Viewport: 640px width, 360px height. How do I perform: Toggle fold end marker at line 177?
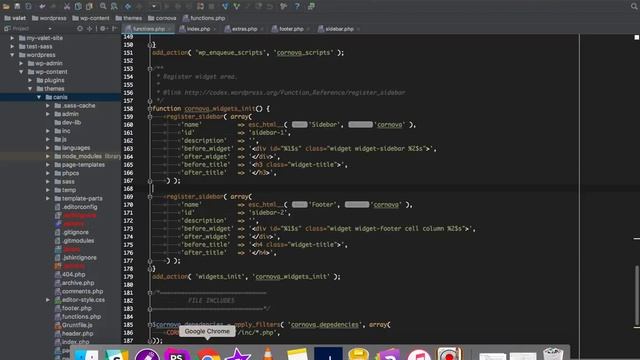pyautogui.click(x=150, y=261)
